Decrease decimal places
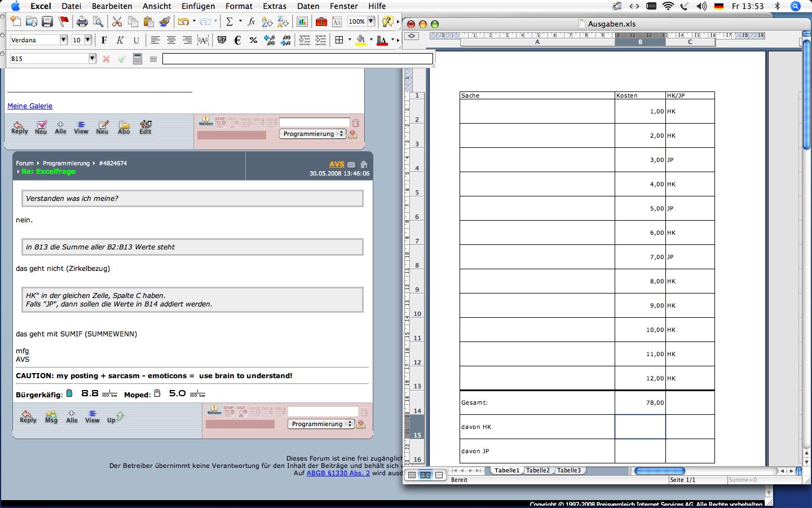Viewport: 812px width, 508px height. (286, 40)
